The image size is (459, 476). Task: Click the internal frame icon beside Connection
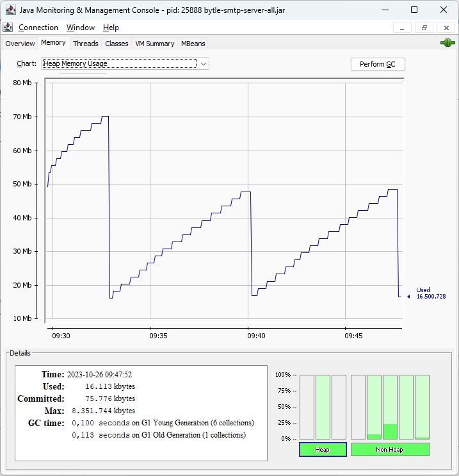(8, 28)
